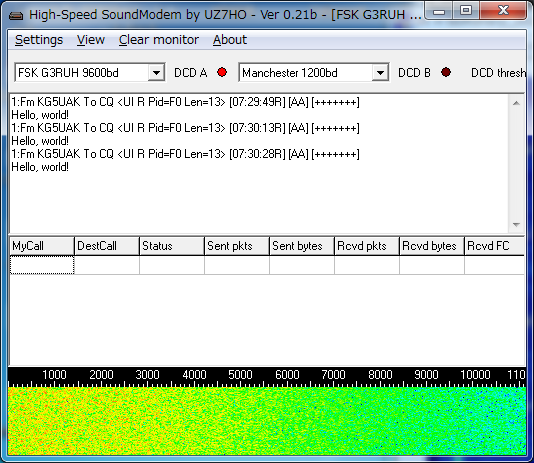Click the DCD threshold label
Viewport: 534px width, 463px height.
499,73
